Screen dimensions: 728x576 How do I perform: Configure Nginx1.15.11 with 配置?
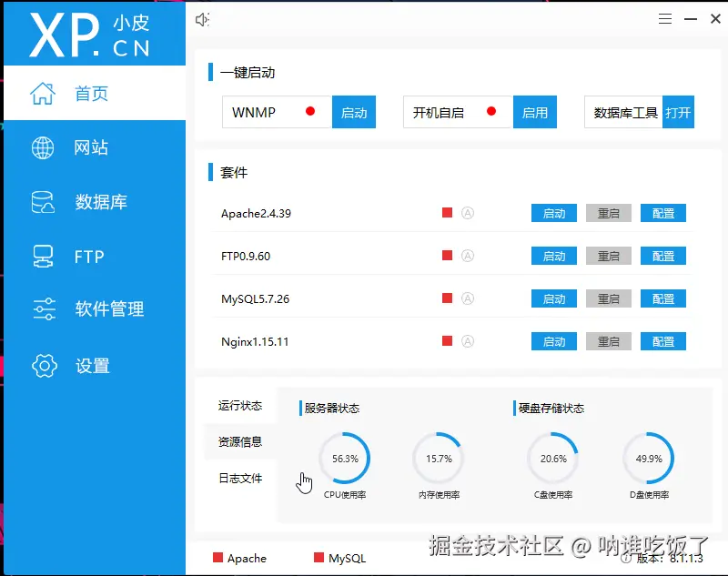coord(663,341)
